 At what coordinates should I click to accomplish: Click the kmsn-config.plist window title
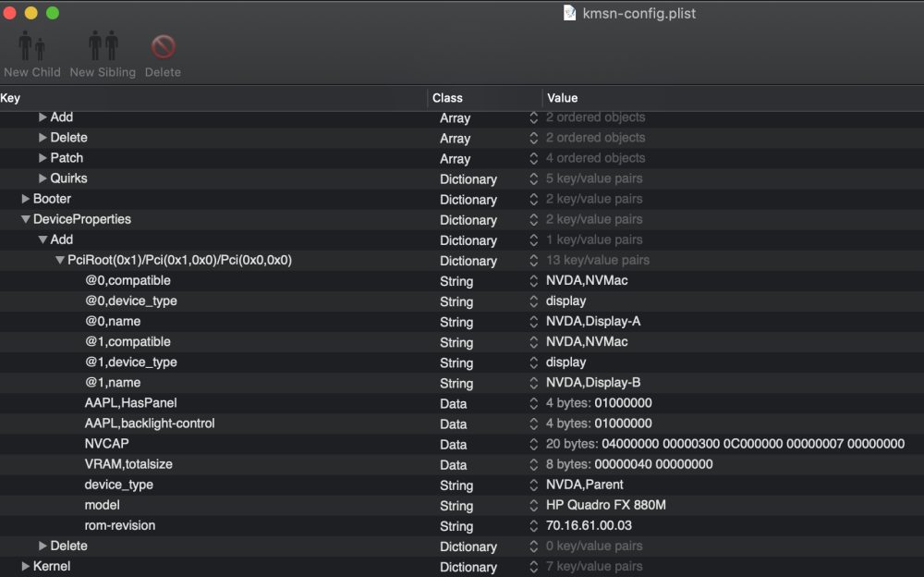[x=639, y=13]
